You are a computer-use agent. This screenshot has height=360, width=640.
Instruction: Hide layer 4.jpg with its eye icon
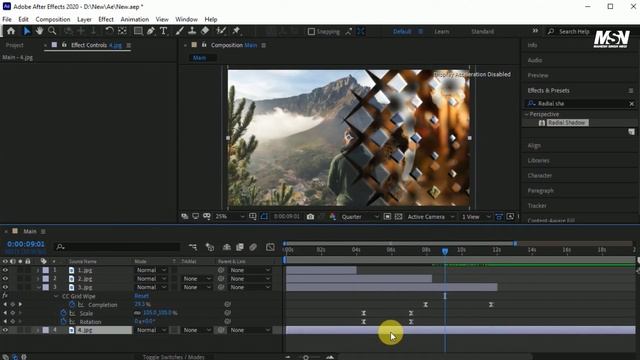(x=5, y=330)
